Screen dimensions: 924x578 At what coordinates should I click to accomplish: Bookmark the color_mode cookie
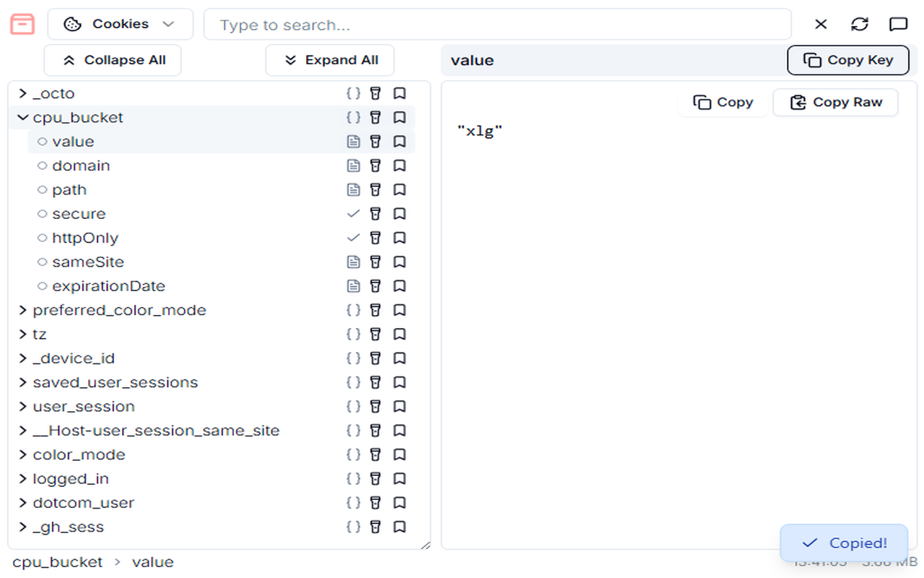tap(400, 454)
